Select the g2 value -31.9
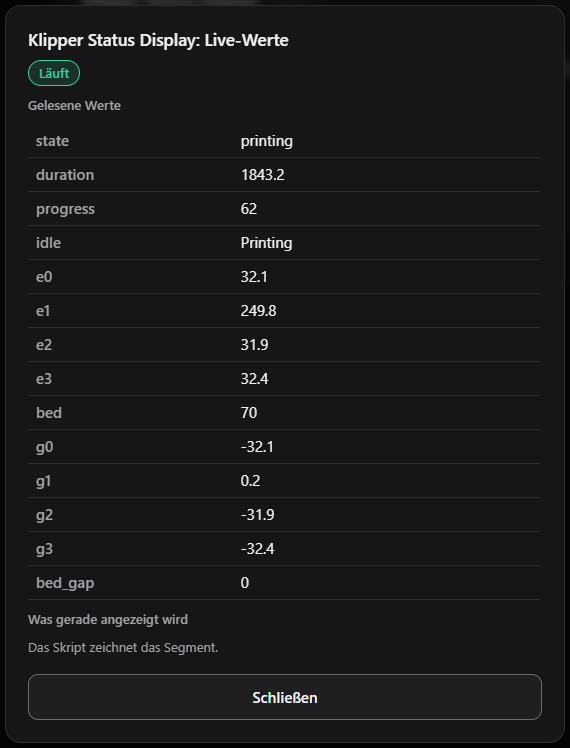The image size is (570, 748). pyautogui.click(x=258, y=515)
